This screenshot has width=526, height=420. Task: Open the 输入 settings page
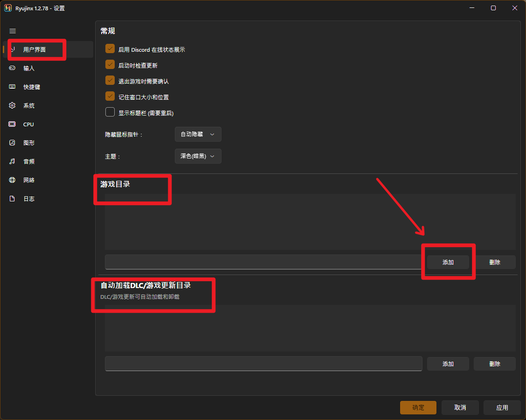(x=48, y=68)
